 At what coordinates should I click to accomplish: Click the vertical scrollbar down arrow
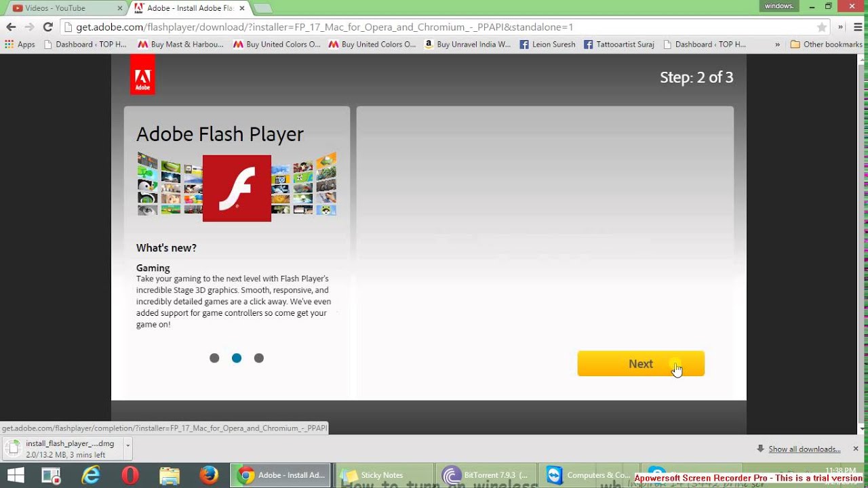(x=863, y=429)
